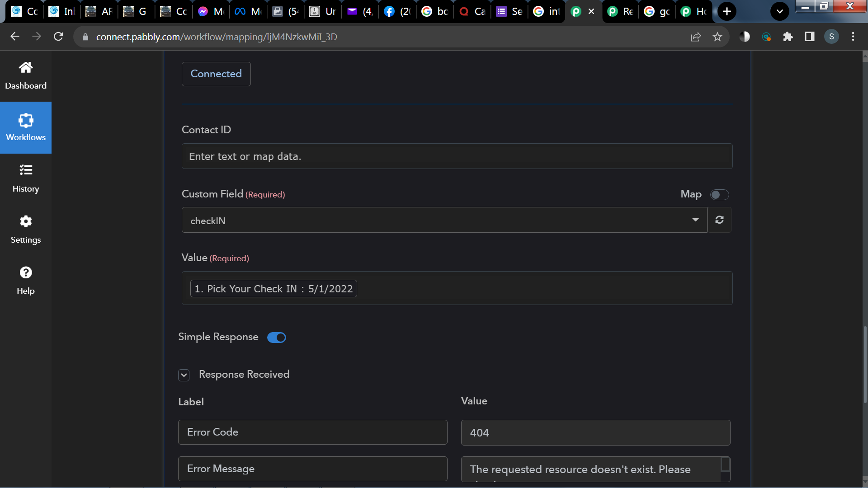Click the Value field with mapped data
This screenshot has width=868, height=488.
tap(457, 288)
